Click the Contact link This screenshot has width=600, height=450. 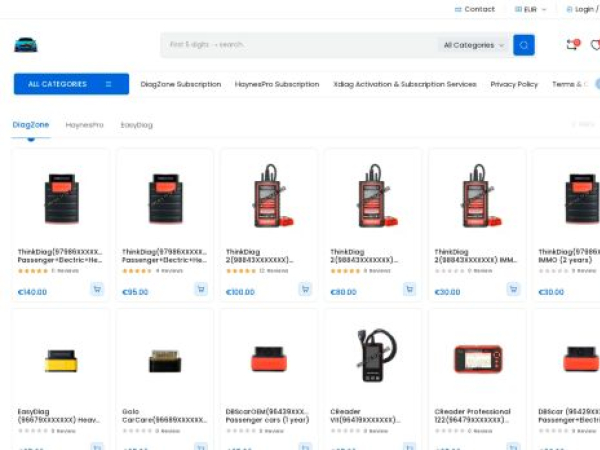[x=479, y=9]
